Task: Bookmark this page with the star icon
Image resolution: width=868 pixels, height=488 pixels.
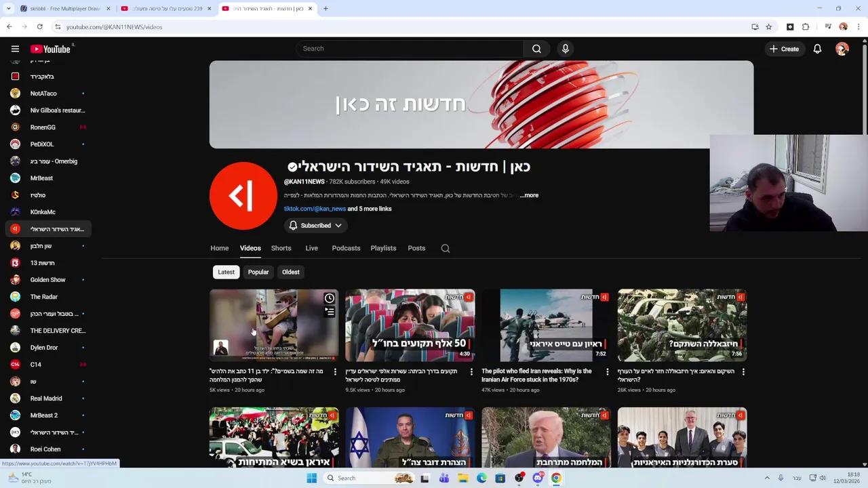Action: (x=768, y=27)
